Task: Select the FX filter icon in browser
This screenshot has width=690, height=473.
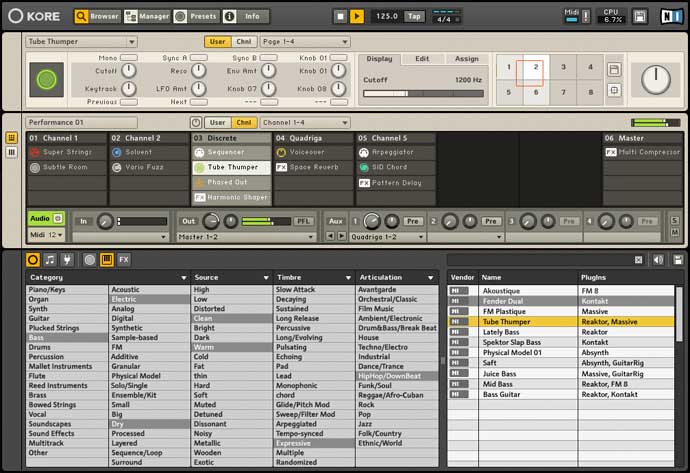Action: (124, 260)
